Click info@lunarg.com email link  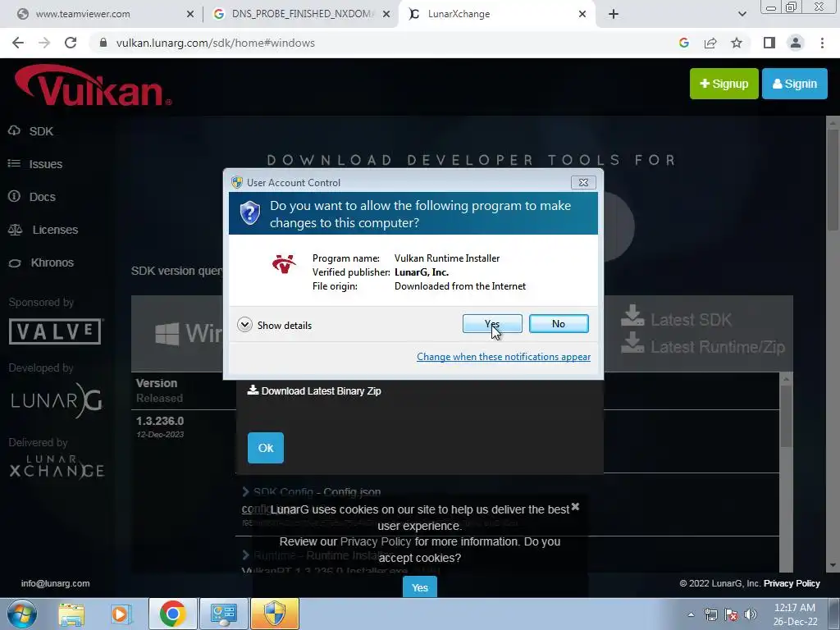tap(55, 583)
